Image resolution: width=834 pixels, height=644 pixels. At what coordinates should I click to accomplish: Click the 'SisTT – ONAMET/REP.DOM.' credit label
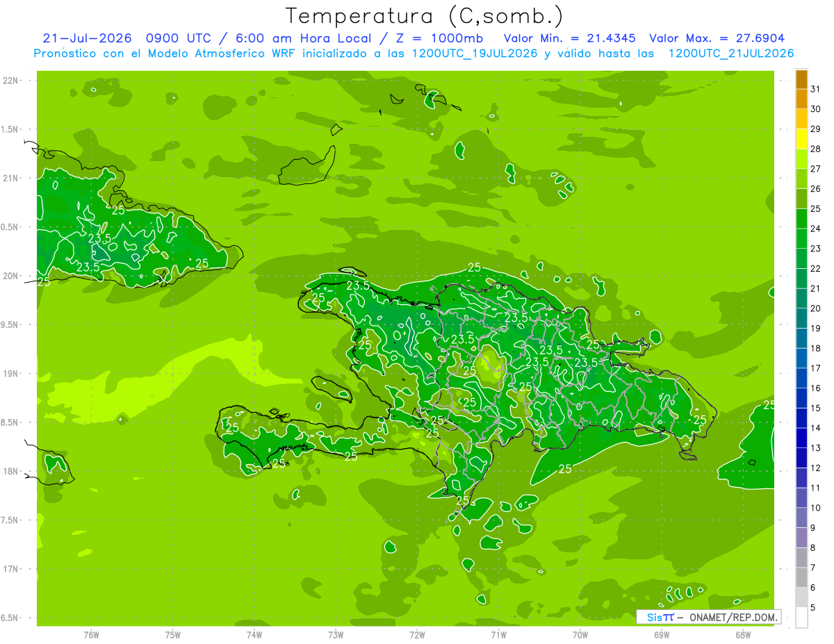pyautogui.click(x=710, y=617)
